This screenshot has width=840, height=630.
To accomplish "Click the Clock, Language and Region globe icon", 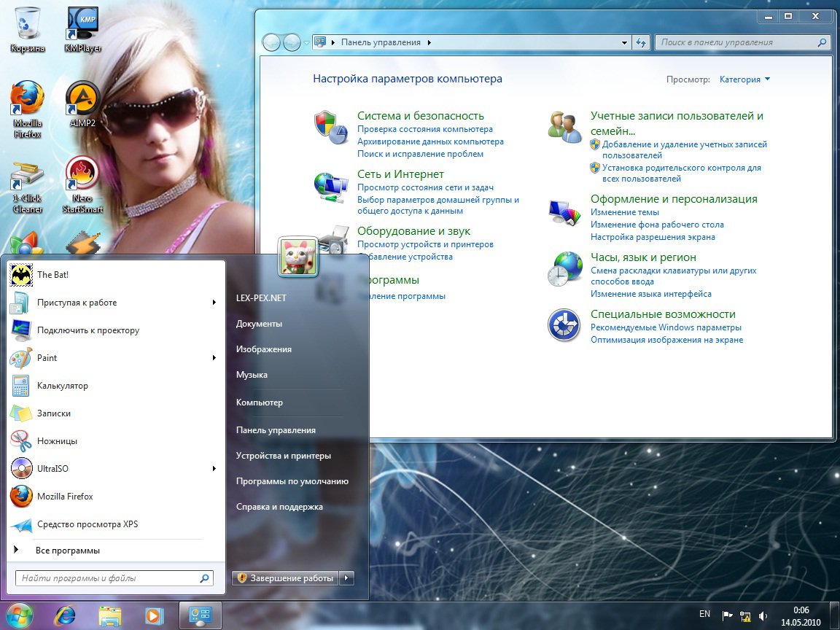I will point(564,269).
